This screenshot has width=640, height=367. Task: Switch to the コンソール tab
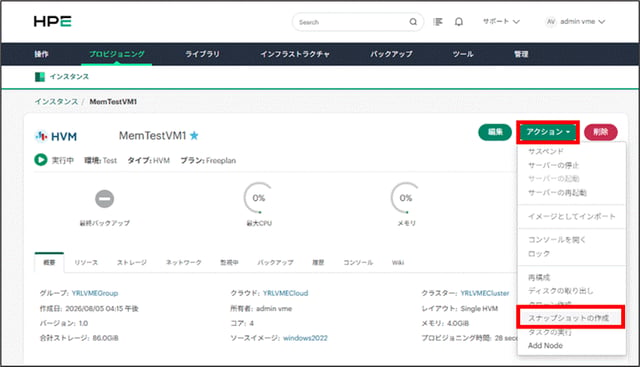click(358, 262)
